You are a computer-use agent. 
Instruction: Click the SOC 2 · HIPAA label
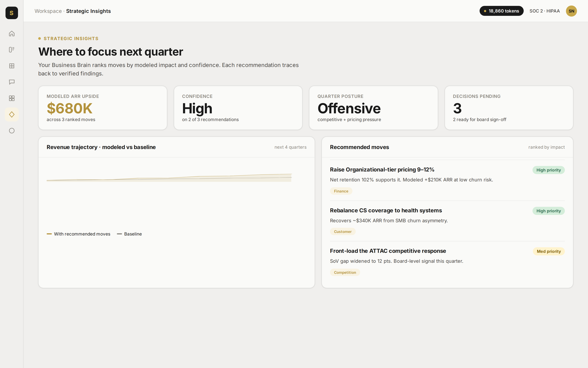coord(544,11)
